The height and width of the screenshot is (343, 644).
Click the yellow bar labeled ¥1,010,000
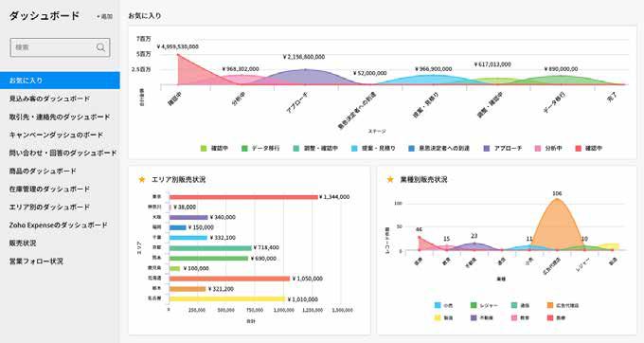(x=227, y=299)
